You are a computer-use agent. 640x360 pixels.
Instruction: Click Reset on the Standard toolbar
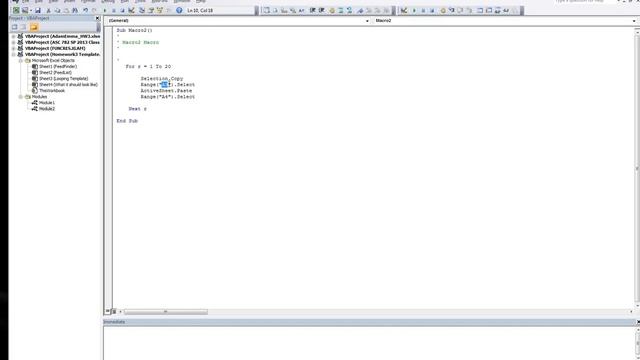point(122,10)
